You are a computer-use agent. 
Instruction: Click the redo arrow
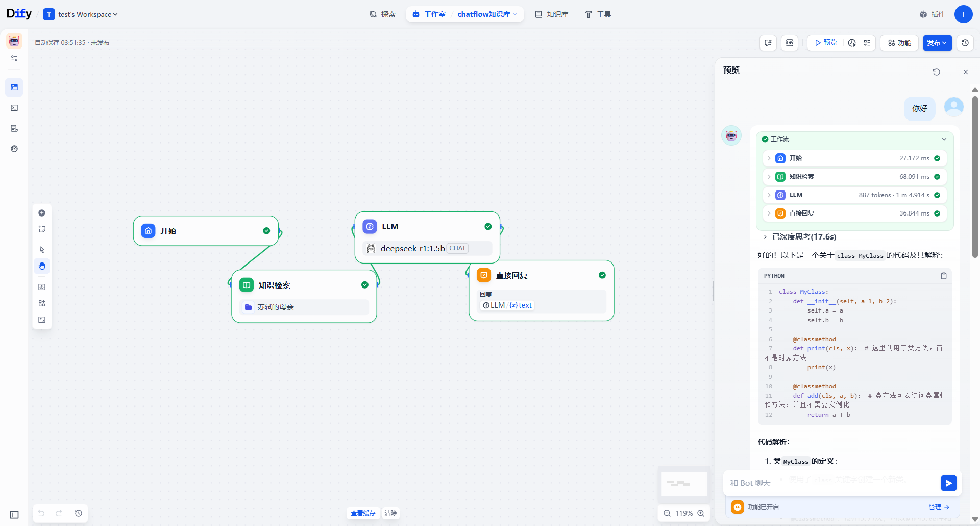(x=59, y=513)
